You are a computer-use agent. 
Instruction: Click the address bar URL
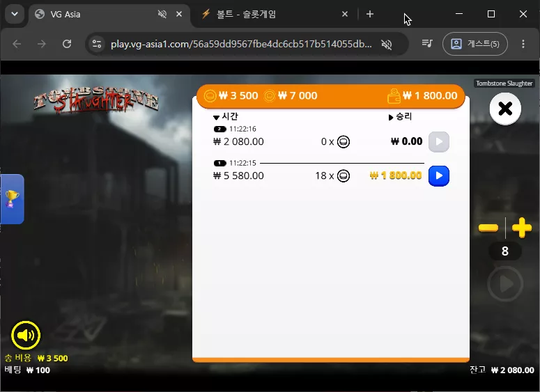coord(241,44)
